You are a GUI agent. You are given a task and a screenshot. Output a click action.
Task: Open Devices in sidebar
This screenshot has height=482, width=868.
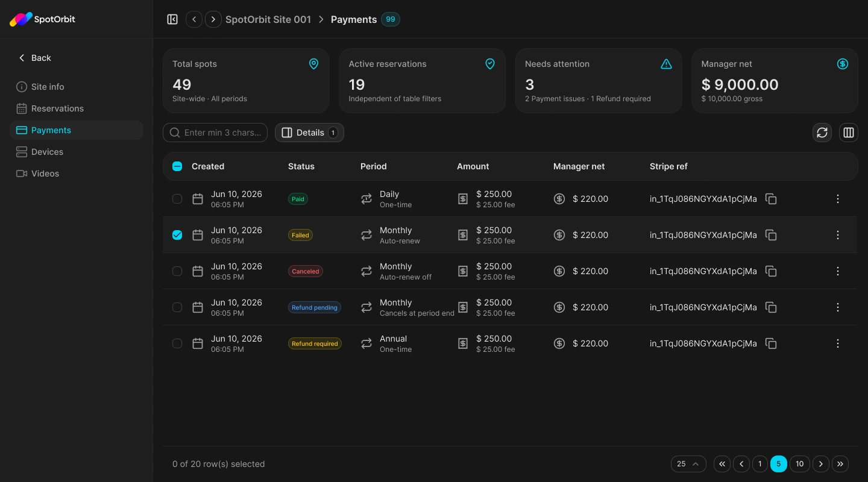point(77,152)
